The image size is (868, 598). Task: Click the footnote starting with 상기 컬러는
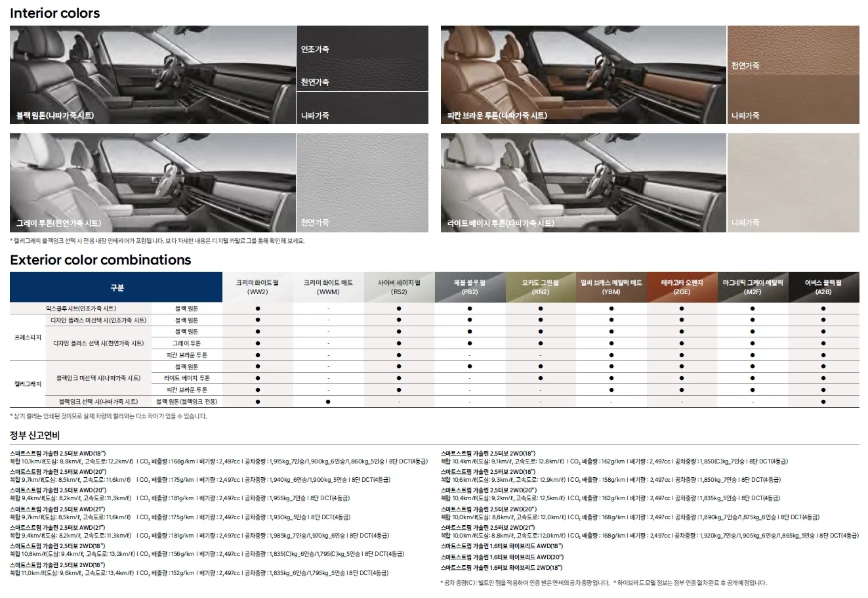(108, 416)
